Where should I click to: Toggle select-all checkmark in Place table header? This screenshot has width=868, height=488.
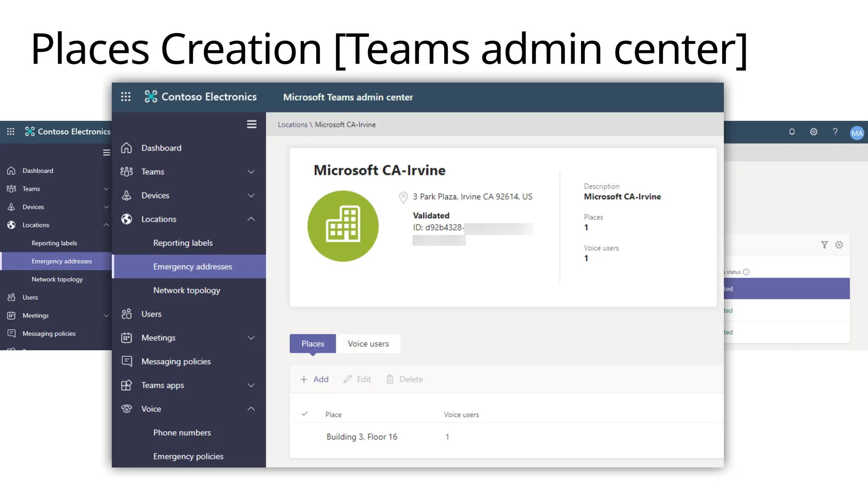pyautogui.click(x=304, y=414)
